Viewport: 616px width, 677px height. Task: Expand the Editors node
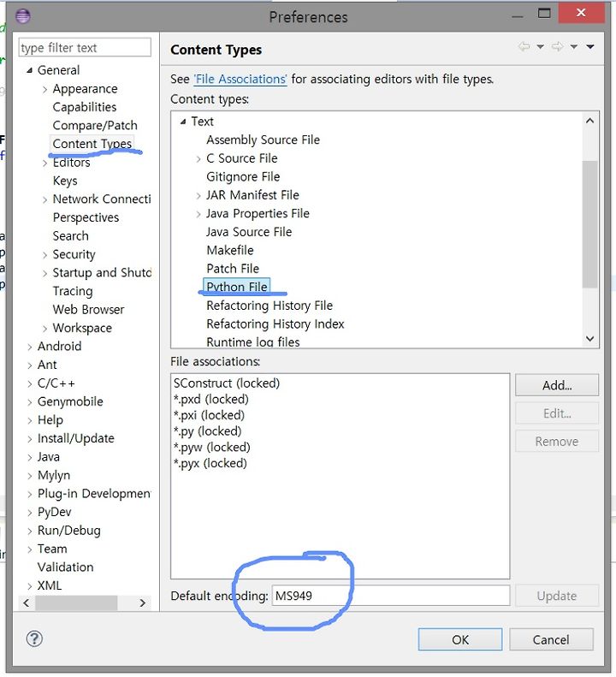(x=44, y=163)
